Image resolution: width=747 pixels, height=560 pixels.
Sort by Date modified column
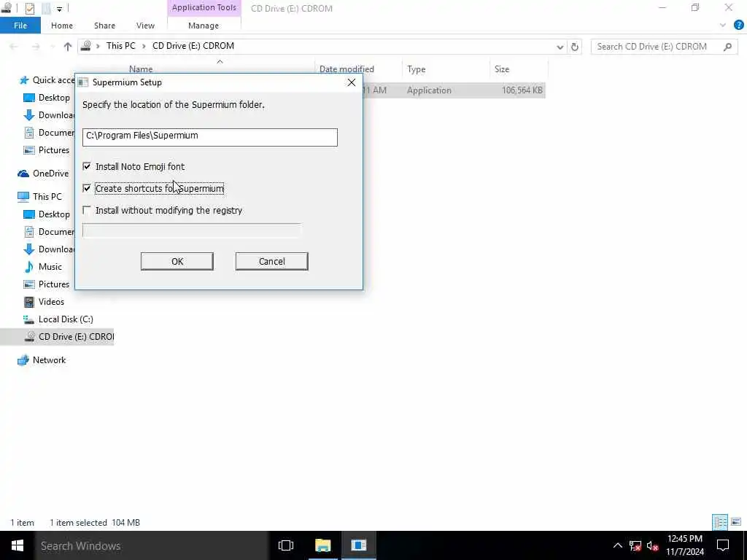pos(347,69)
